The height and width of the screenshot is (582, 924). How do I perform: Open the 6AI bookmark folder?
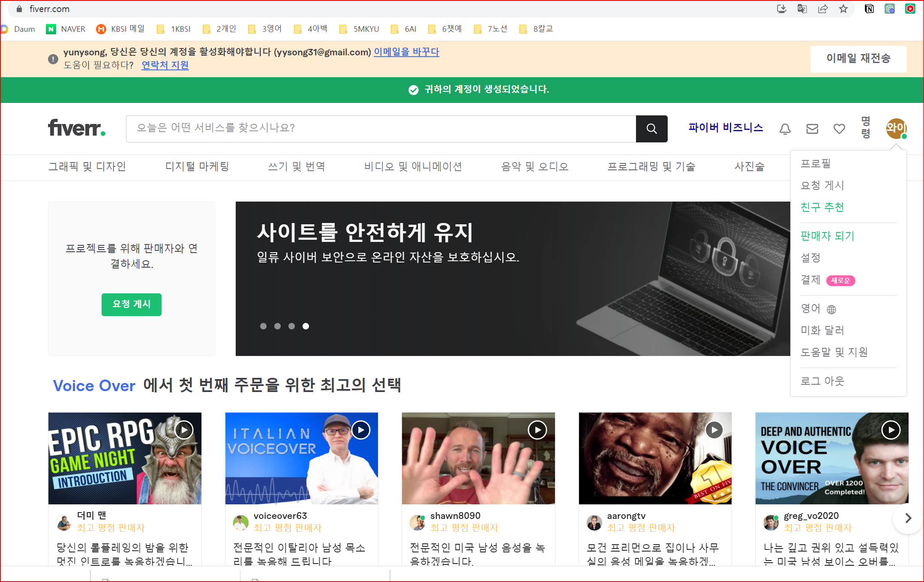pos(404,29)
